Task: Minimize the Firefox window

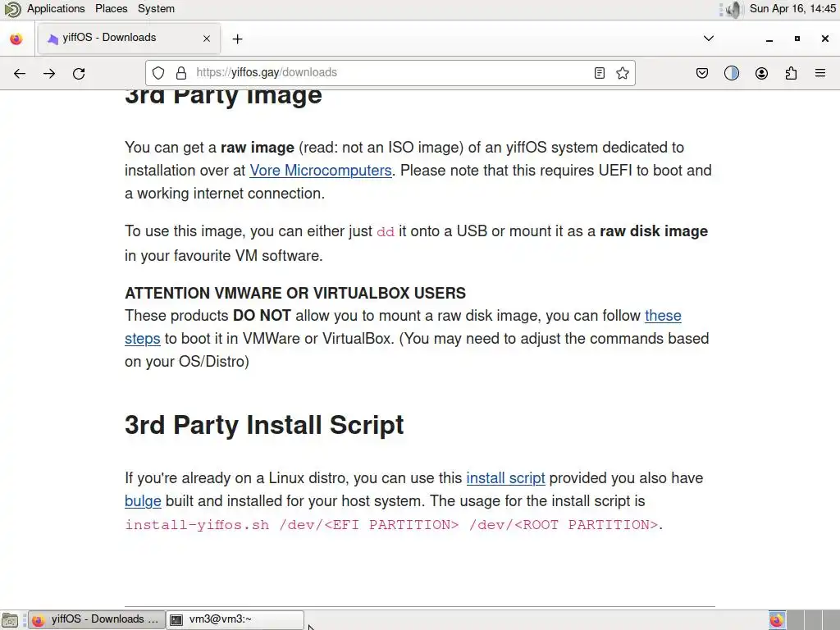Action: coord(769,39)
